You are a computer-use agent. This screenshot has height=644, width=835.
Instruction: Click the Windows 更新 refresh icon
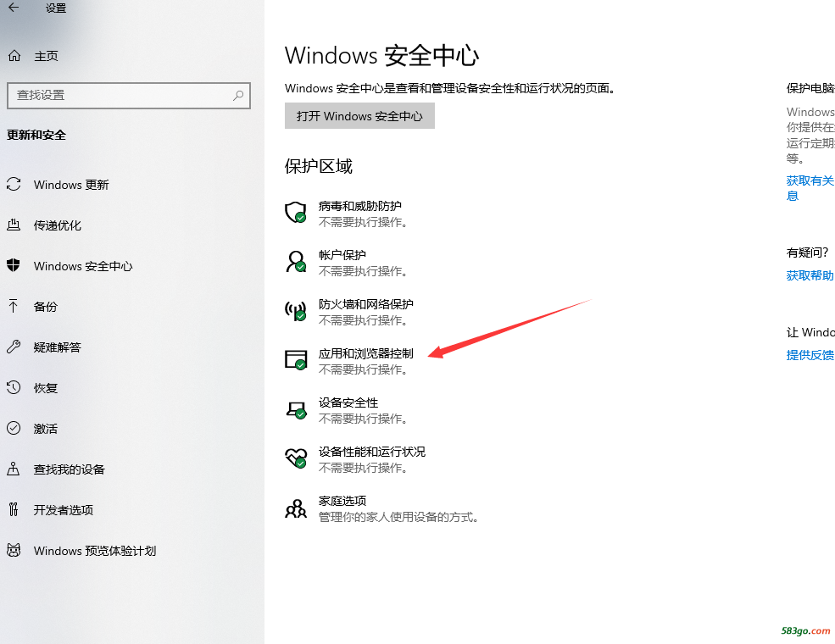(x=14, y=184)
